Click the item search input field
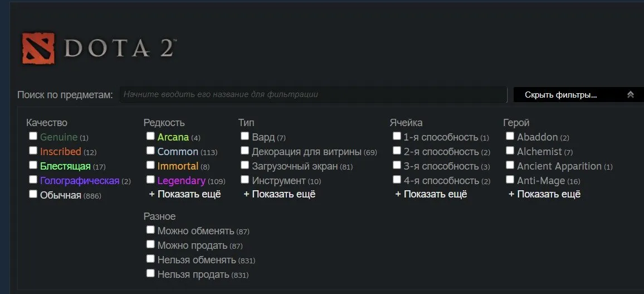 [314, 95]
